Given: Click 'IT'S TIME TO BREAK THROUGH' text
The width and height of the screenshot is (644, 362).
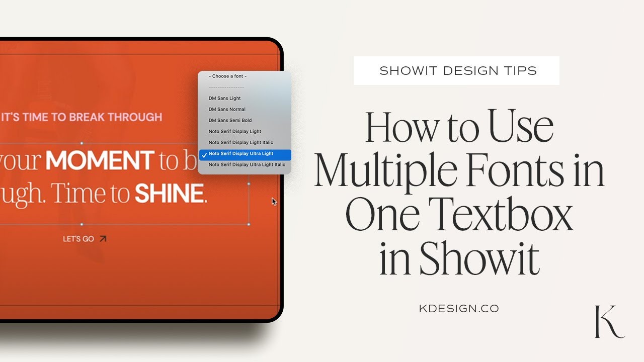Looking at the screenshot, I should pyautogui.click(x=82, y=117).
